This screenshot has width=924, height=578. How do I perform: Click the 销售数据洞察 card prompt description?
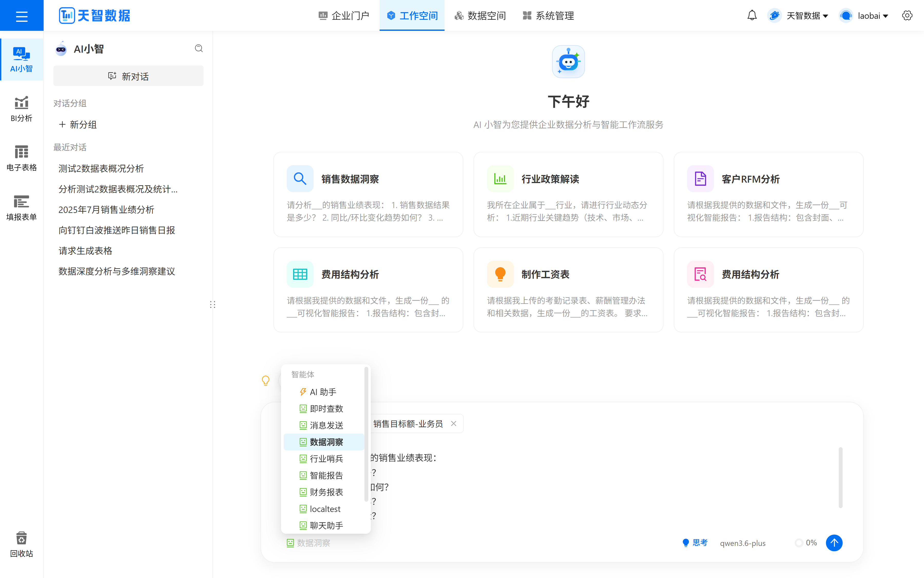(368, 211)
